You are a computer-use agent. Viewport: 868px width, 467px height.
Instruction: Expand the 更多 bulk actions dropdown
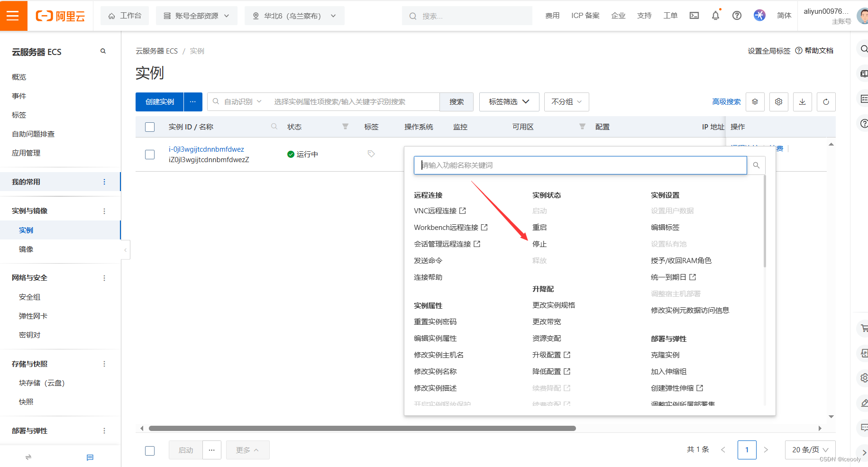pyautogui.click(x=247, y=450)
